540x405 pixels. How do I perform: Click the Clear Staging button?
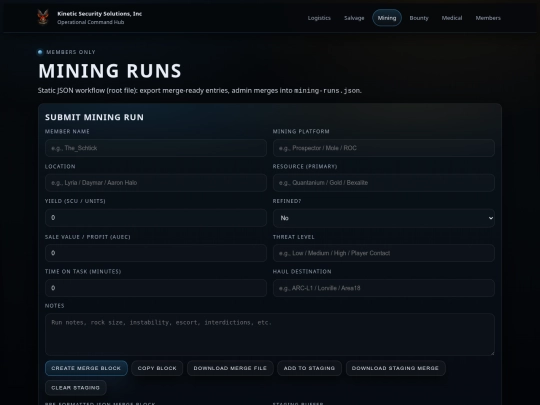75,388
